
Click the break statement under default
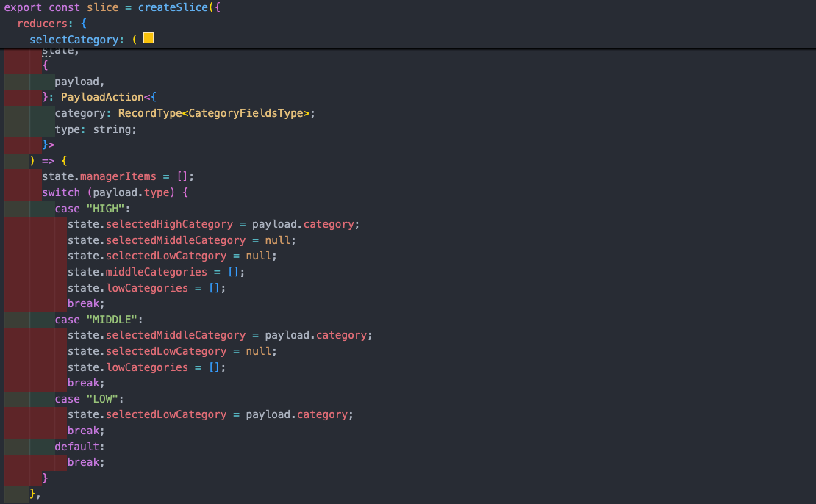pos(86,462)
